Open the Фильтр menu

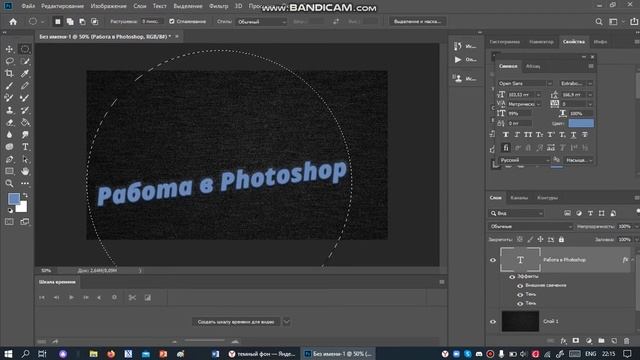(x=218, y=6)
